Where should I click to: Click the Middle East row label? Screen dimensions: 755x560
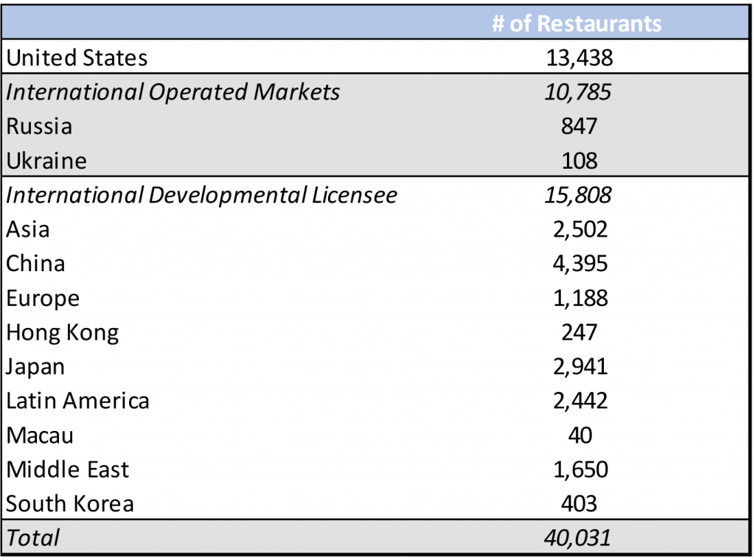point(68,469)
